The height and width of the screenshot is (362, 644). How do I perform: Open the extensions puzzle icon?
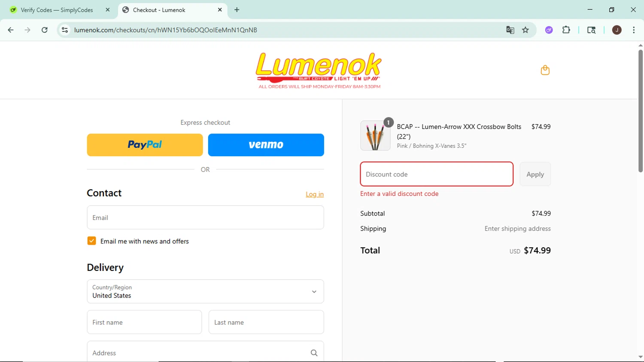[x=566, y=30]
